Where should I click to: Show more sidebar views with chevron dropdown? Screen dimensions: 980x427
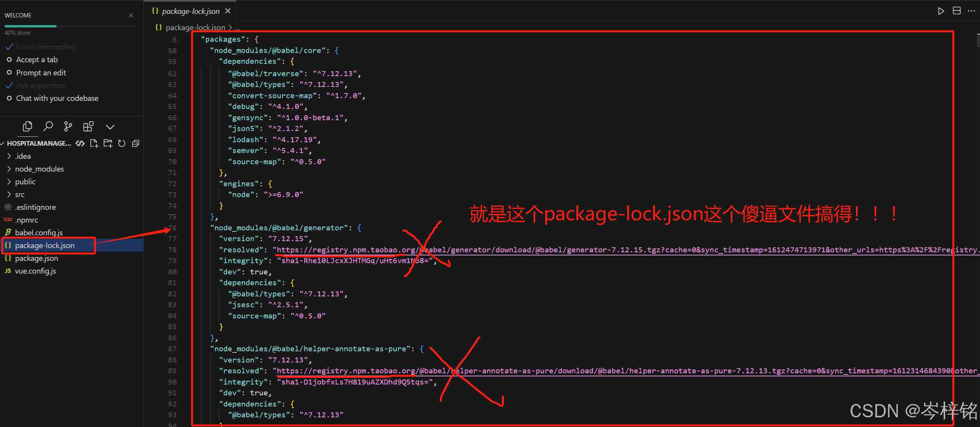(x=110, y=127)
